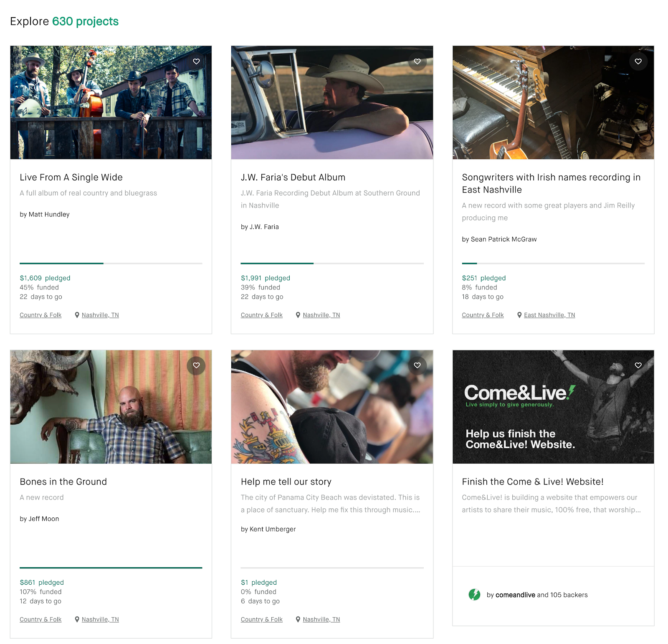The image size is (668, 644).
Task: Like the Songwriters with Irish names project
Action: tap(638, 61)
